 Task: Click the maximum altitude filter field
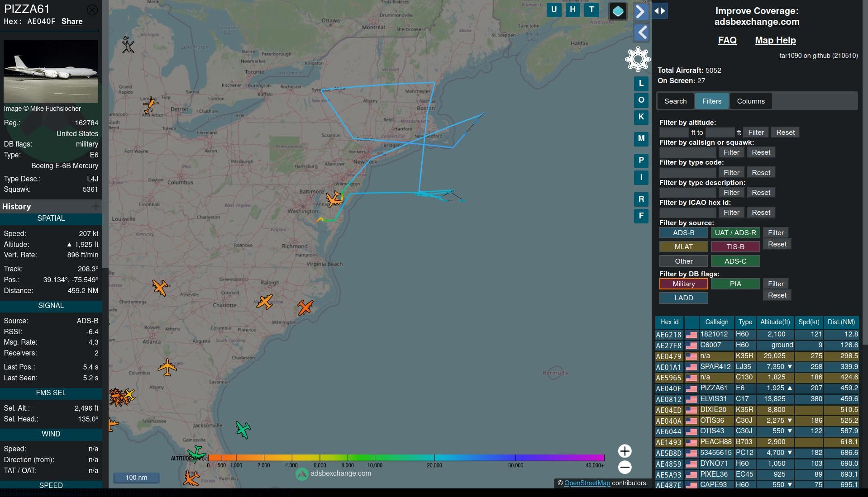point(720,133)
